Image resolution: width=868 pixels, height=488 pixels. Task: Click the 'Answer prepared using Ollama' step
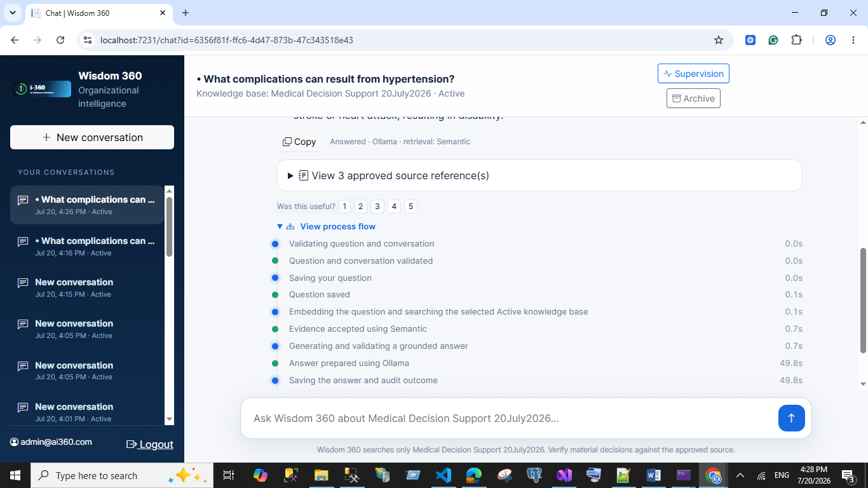click(349, 363)
